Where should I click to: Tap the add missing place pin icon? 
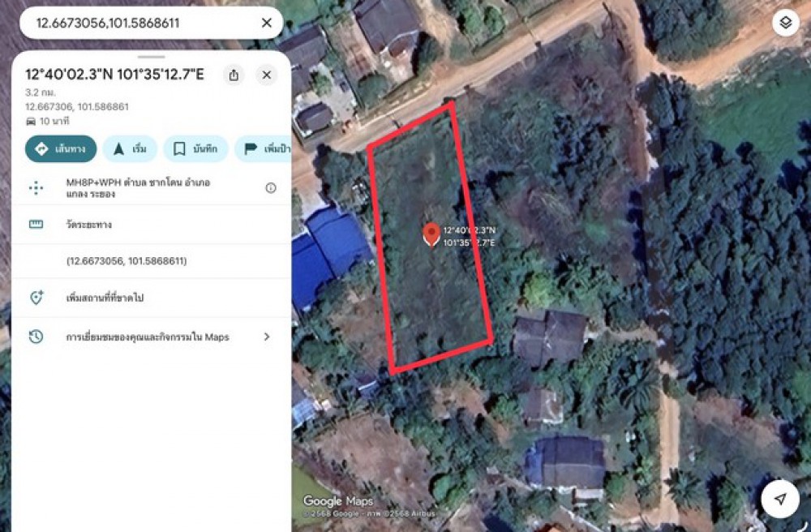[x=36, y=298]
